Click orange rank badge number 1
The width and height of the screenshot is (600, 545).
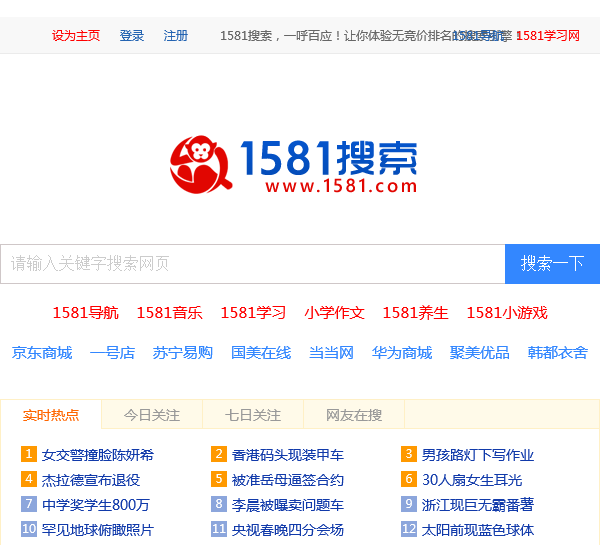click(29, 454)
